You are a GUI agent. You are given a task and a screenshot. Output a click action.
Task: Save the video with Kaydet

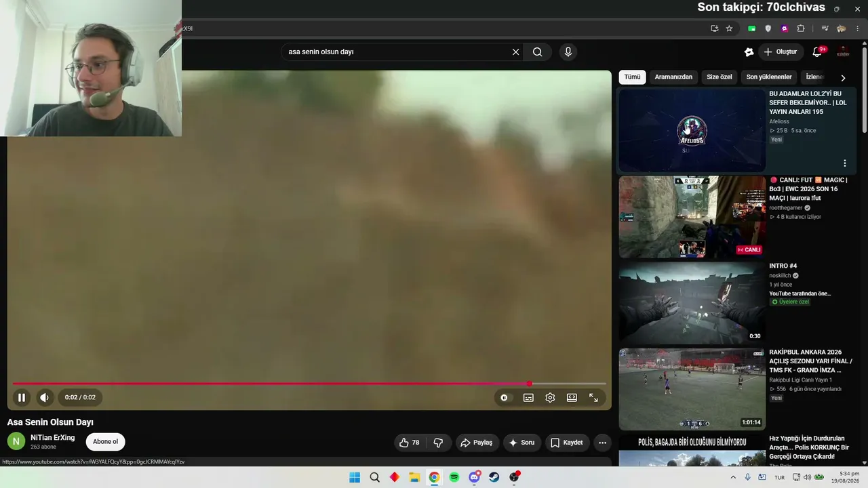[566, 443]
